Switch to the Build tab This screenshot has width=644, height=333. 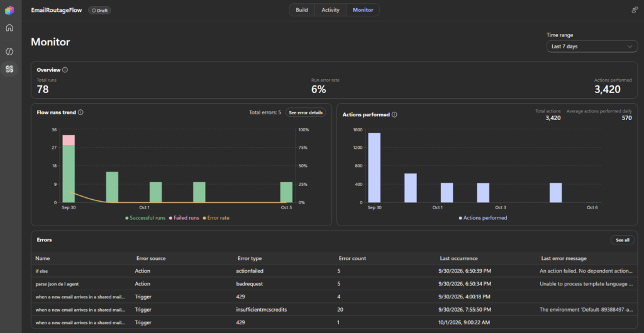[302, 10]
